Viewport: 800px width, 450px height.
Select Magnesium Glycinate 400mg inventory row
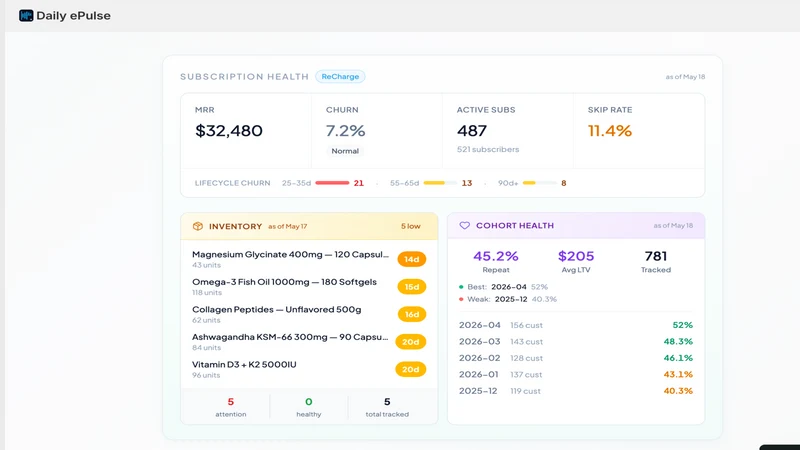(309, 259)
